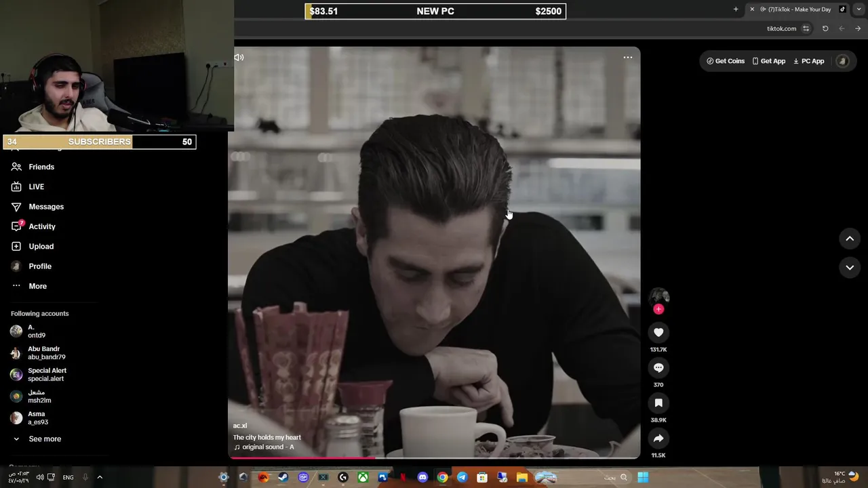The image size is (868, 488).
Task: Click the Get Coins button
Action: 726,61
